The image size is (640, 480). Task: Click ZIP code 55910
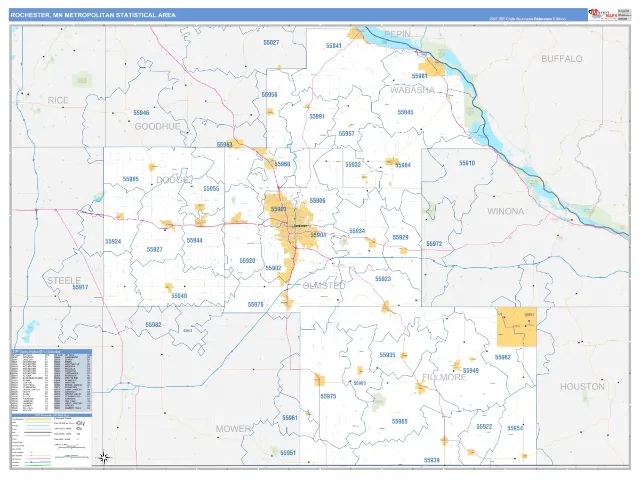point(467,163)
